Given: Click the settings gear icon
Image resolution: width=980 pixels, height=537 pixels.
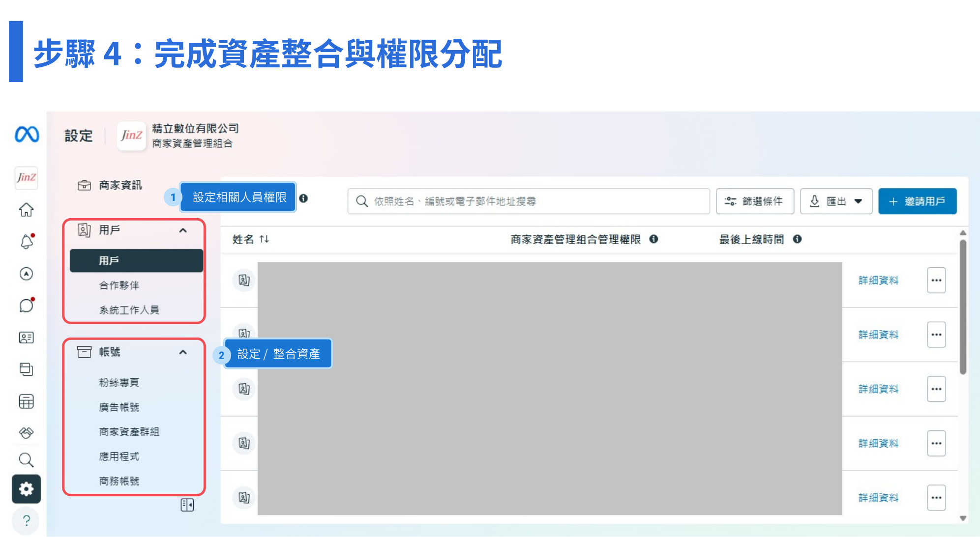Looking at the screenshot, I should (x=26, y=489).
